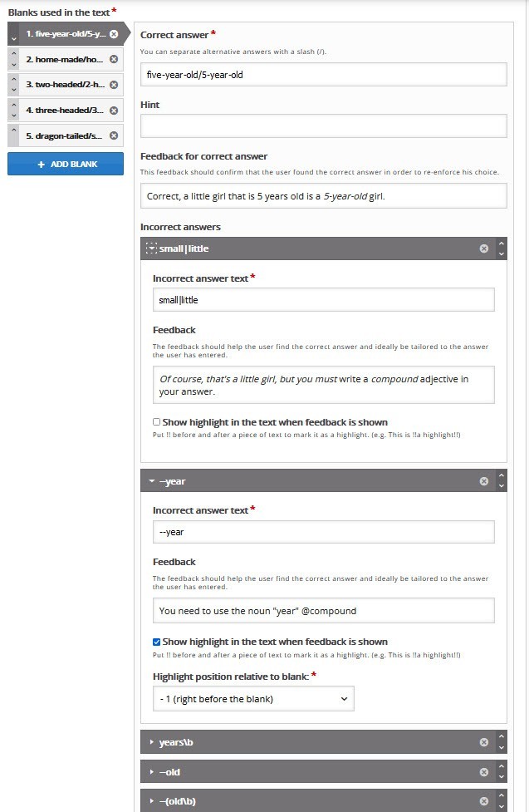Delete the dragon-tailed blank entry

click(x=114, y=135)
